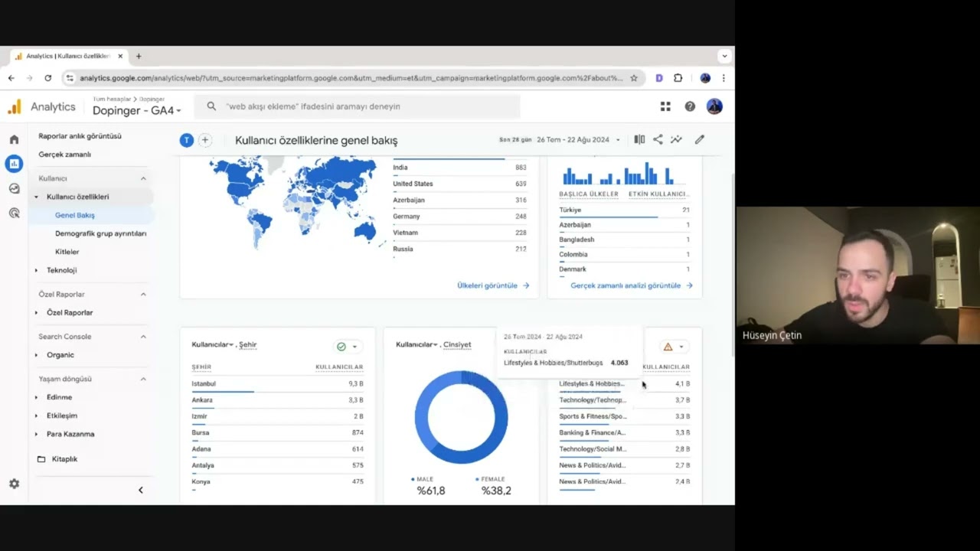The image size is (980, 551).
Task: Click the Lifestyles & Hobbies interest row
Action: pyautogui.click(x=624, y=384)
